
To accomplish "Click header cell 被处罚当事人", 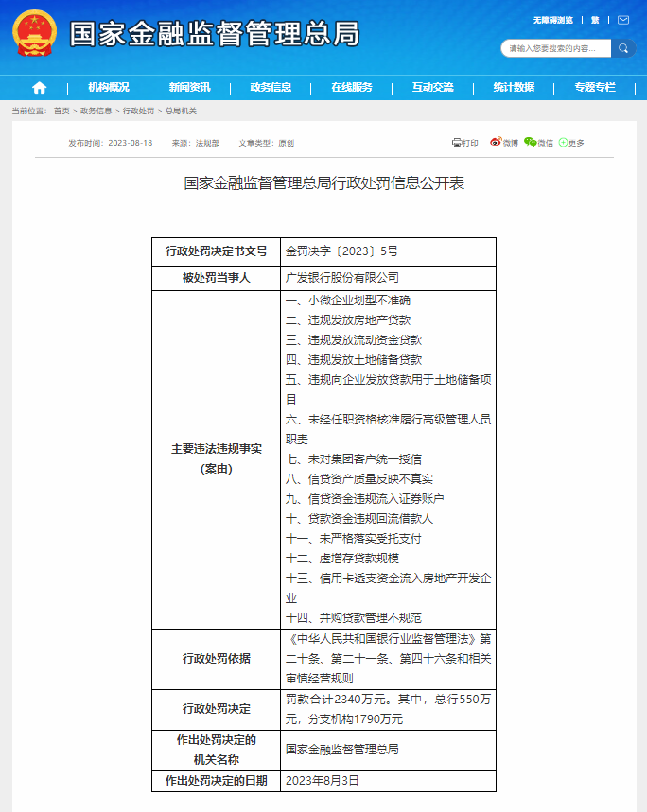I will (x=216, y=278).
